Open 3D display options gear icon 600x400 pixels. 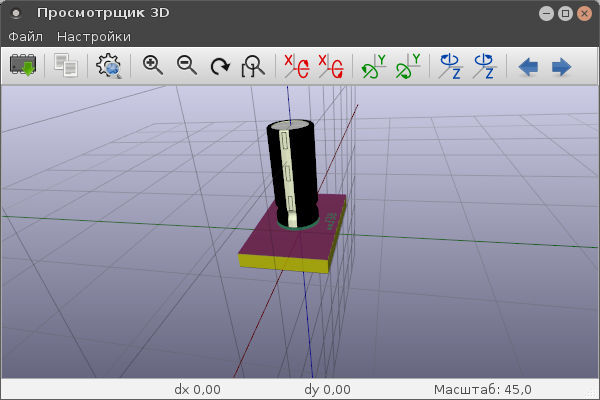[109, 66]
